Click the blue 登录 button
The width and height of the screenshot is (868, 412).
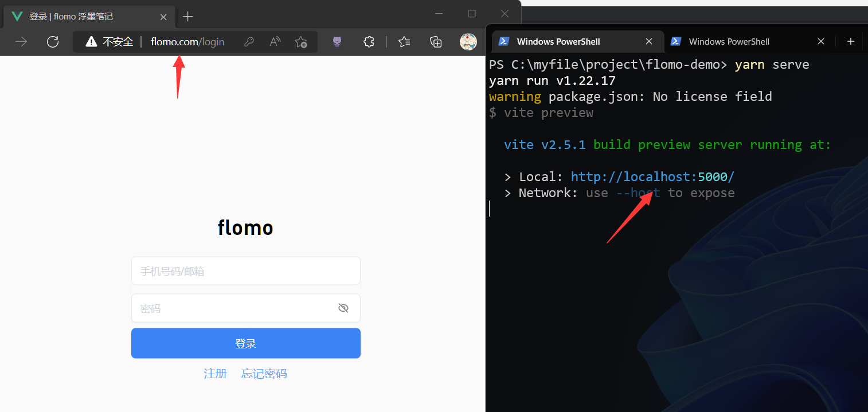246,343
